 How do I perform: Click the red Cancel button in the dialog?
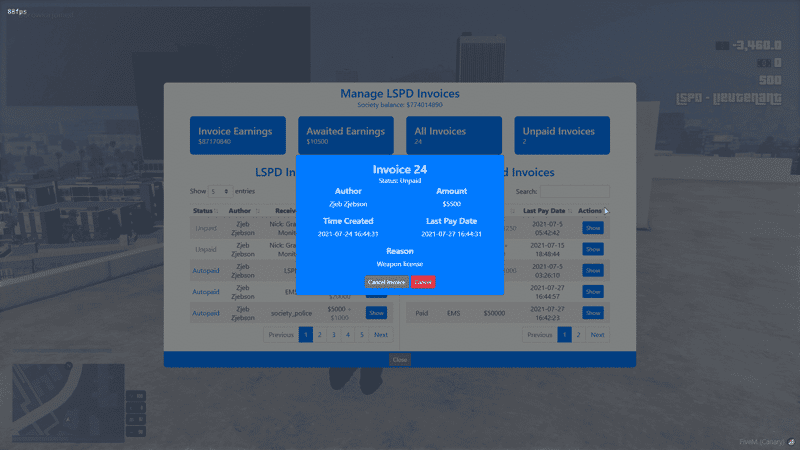(423, 282)
